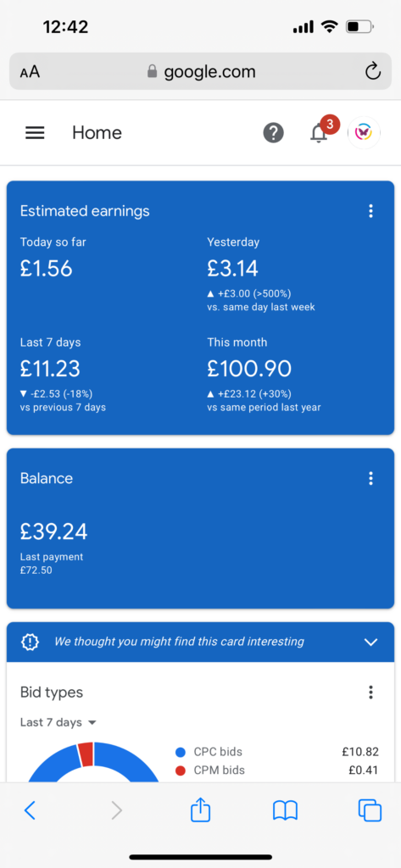Open the AA text size reader menu
The image size is (401, 868).
click(30, 71)
